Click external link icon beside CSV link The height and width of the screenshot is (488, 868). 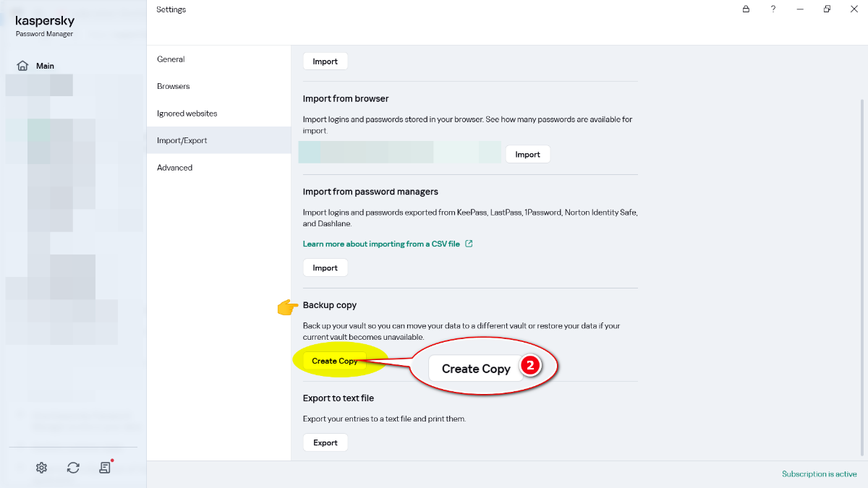(469, 244)
